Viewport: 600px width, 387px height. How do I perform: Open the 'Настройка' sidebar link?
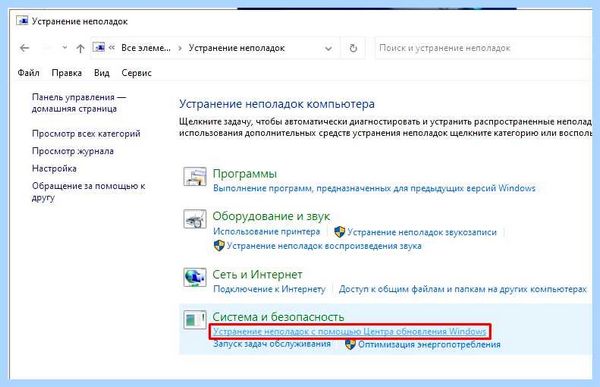(54, 168)
